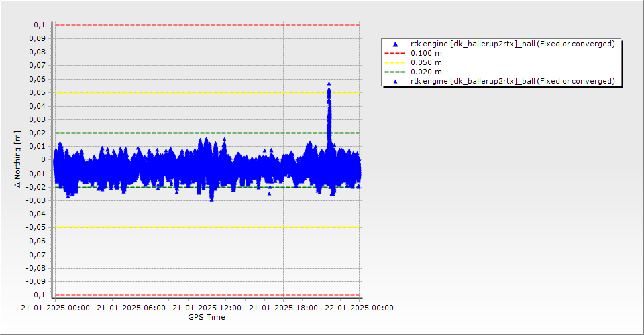Screen dimensions: 644x335
Task: Select the 0.020 m green legend entry
Action: point(413,72)
